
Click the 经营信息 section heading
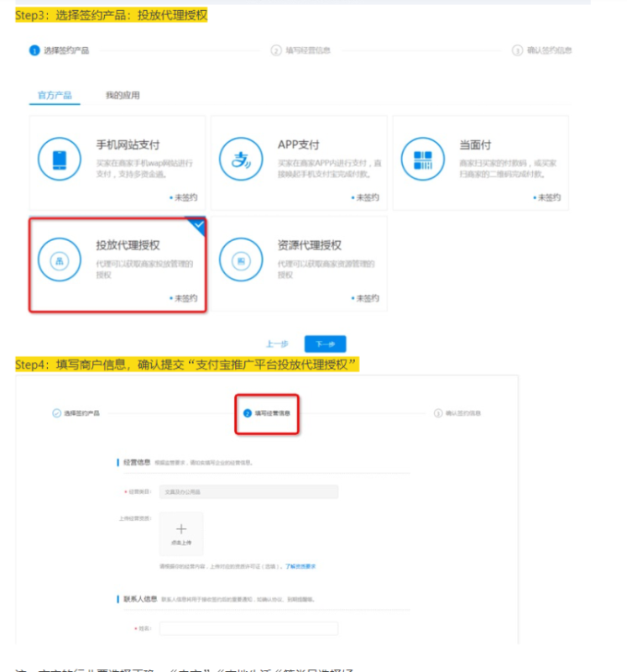[137, 462]
